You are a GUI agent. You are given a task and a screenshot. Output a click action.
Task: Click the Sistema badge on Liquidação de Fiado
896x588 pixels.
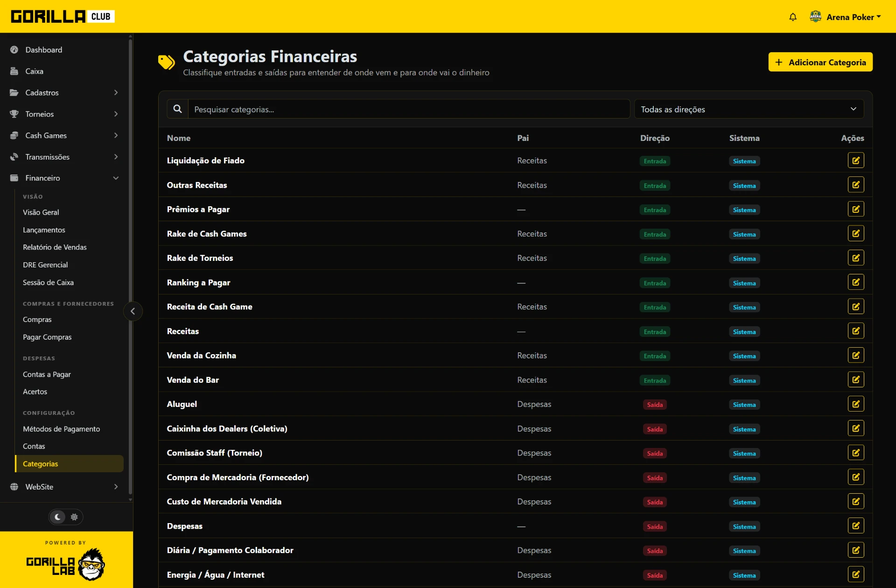click(744, 161)
